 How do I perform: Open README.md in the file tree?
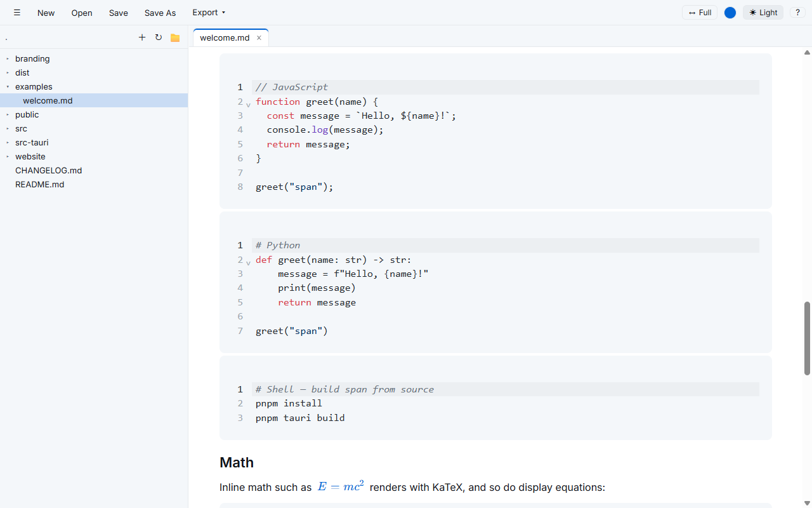[x=94, y=184]
